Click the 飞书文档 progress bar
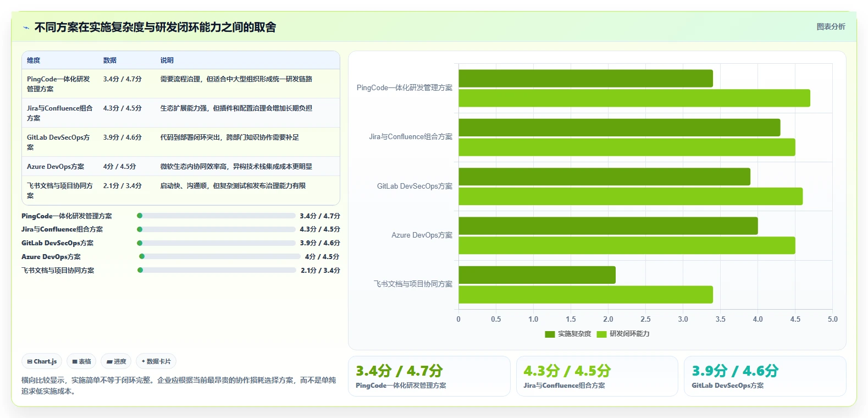The height and width of the screenshot is (418, 868). pos(217,270)
